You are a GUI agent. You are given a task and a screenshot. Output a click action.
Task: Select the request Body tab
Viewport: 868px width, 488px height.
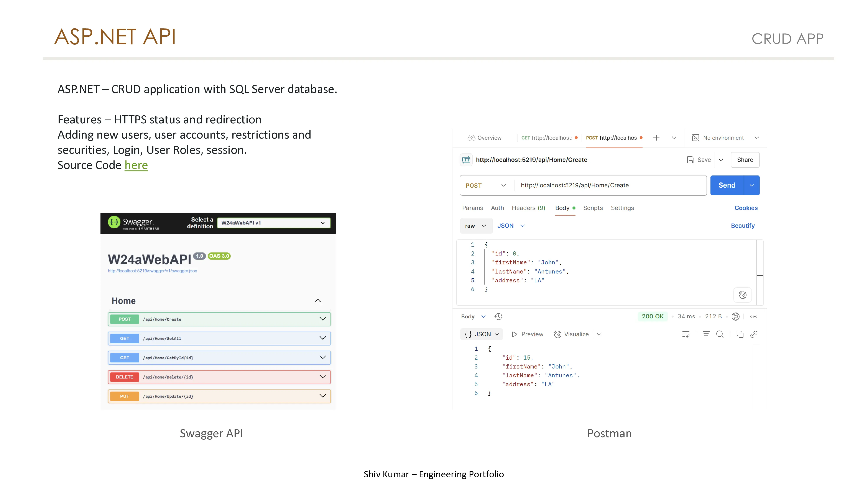[565, 208]
